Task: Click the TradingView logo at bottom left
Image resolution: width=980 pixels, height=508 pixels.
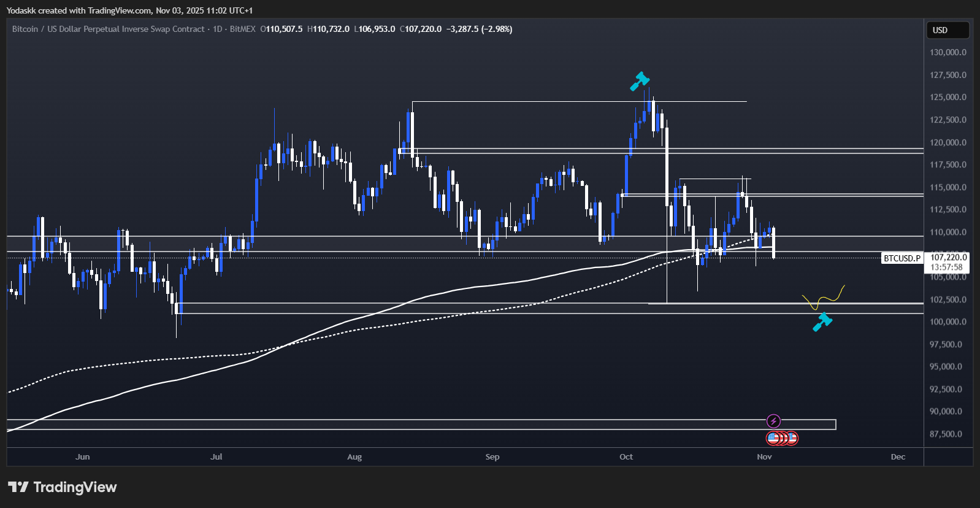Action: (x=62, y=487)
